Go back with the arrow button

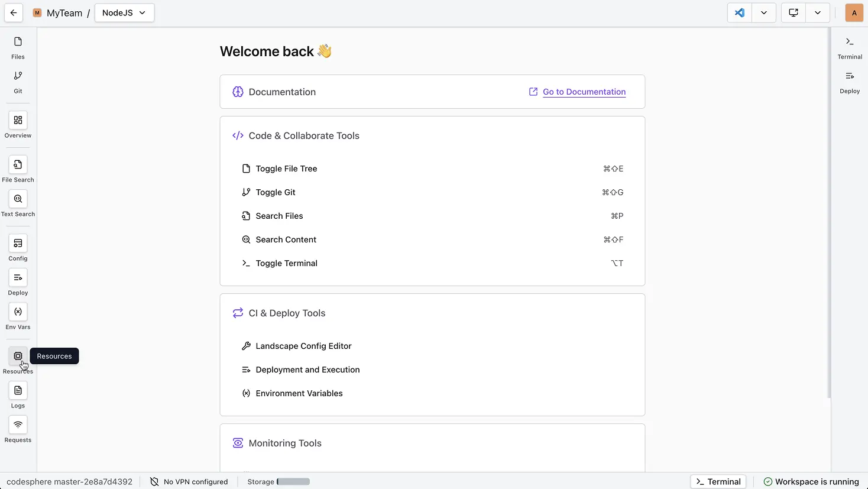point(14,13)
